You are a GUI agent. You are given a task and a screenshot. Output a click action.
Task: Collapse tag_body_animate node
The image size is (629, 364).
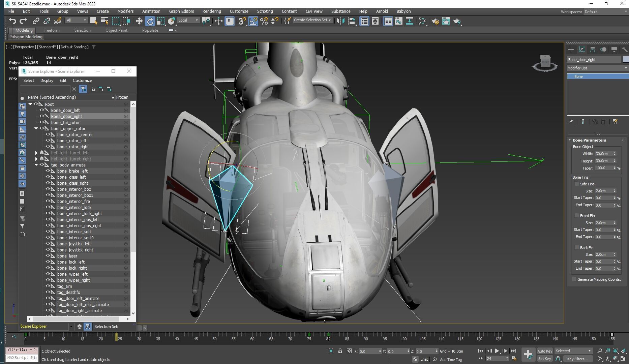tap(36, 165)
